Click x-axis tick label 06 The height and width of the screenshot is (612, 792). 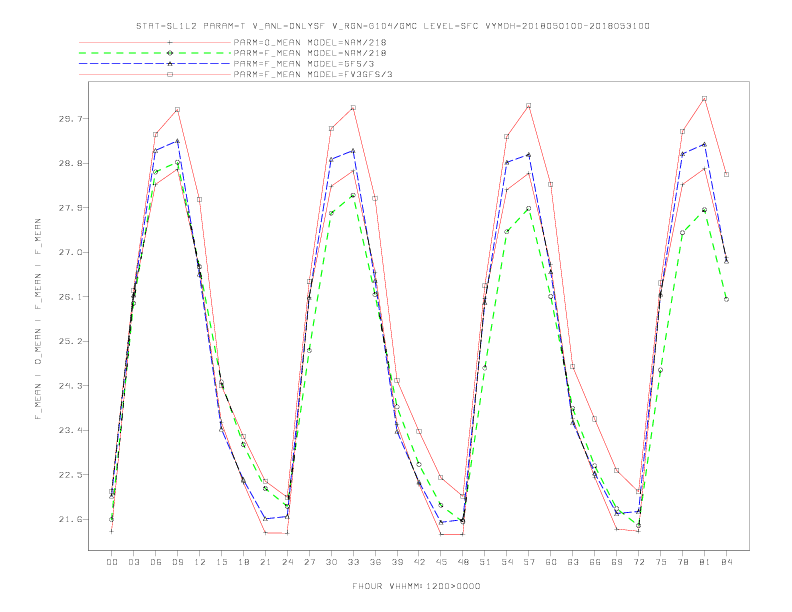pos(156,562)
